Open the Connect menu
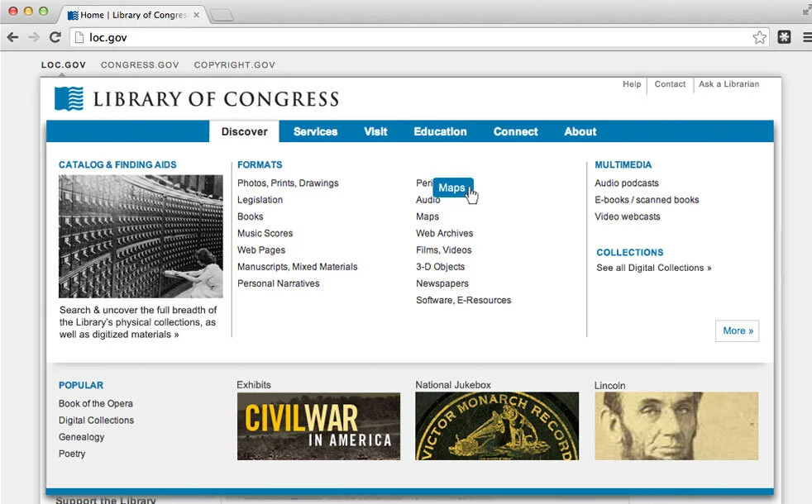 pos(516,131)
